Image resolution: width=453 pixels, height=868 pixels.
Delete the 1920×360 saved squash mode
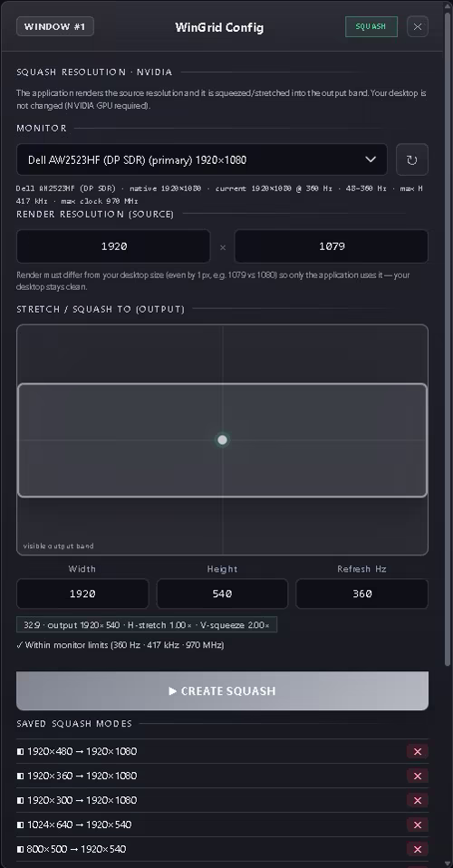click(x=418, y=776)
